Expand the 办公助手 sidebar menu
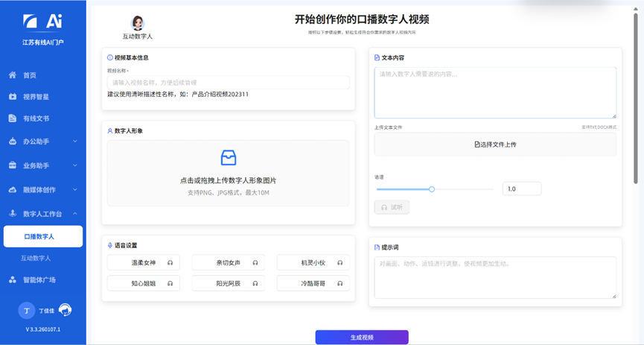The width and height of the screenshot is (644, 345). tap(74, 141)
